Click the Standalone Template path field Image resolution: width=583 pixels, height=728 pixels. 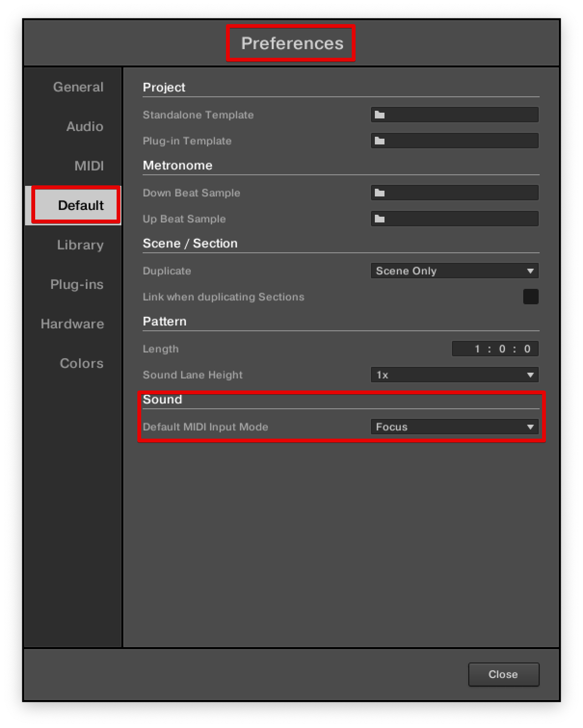[454, 115]
